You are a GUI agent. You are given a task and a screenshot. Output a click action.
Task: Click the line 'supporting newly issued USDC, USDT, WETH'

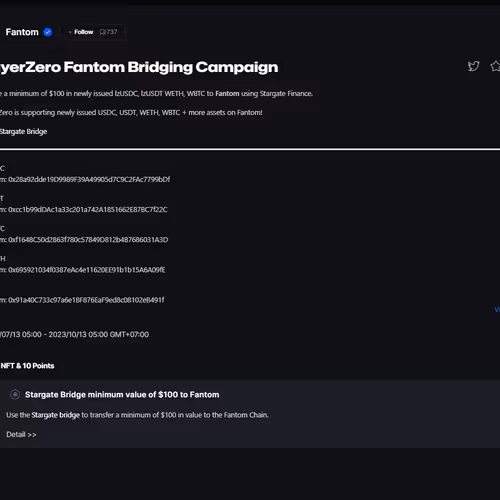click(x=131, y=113)
